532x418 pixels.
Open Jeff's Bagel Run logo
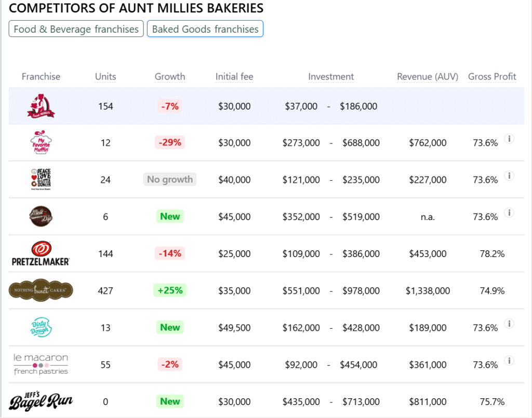[x=41, y=401]
